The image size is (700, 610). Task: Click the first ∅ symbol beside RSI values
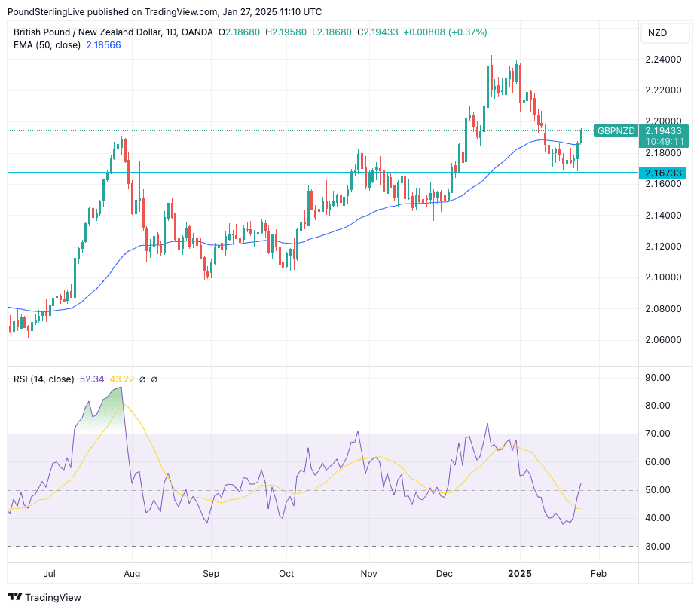point(143,379)
